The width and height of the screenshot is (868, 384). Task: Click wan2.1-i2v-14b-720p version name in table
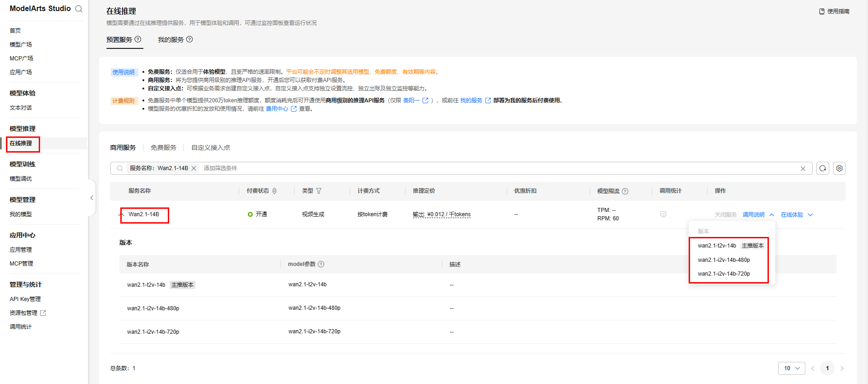pos(153,332)
